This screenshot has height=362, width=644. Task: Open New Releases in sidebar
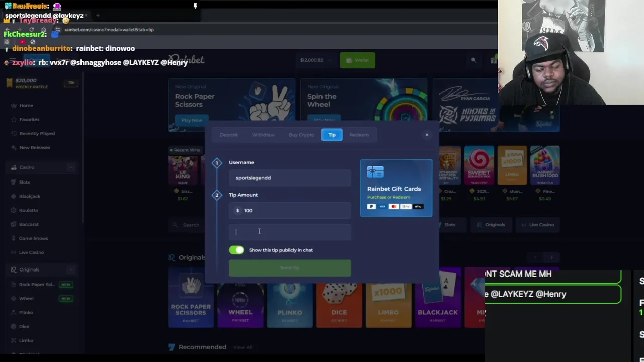(34, 147)
